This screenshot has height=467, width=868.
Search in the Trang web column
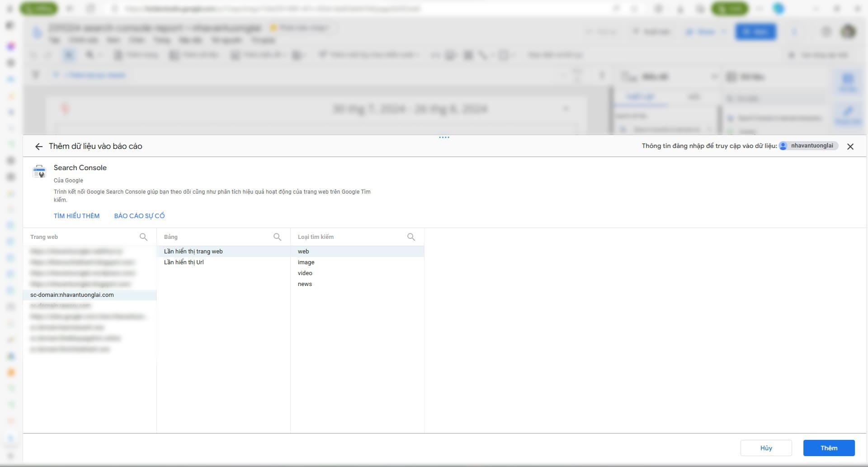[x=143, y=237]
